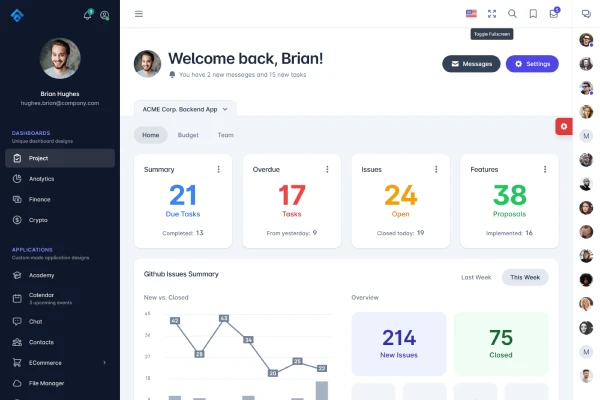This screenshot has height=400, width=600.
Task: Click the Messages button
Action: (x=471, y=64)
